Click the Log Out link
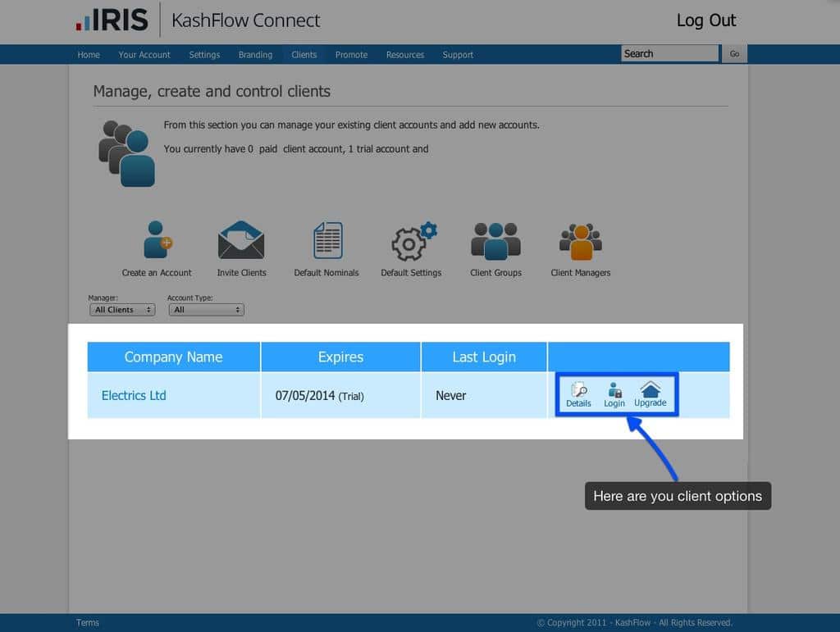The image size is (840, 632). click(x=705, y=20)
